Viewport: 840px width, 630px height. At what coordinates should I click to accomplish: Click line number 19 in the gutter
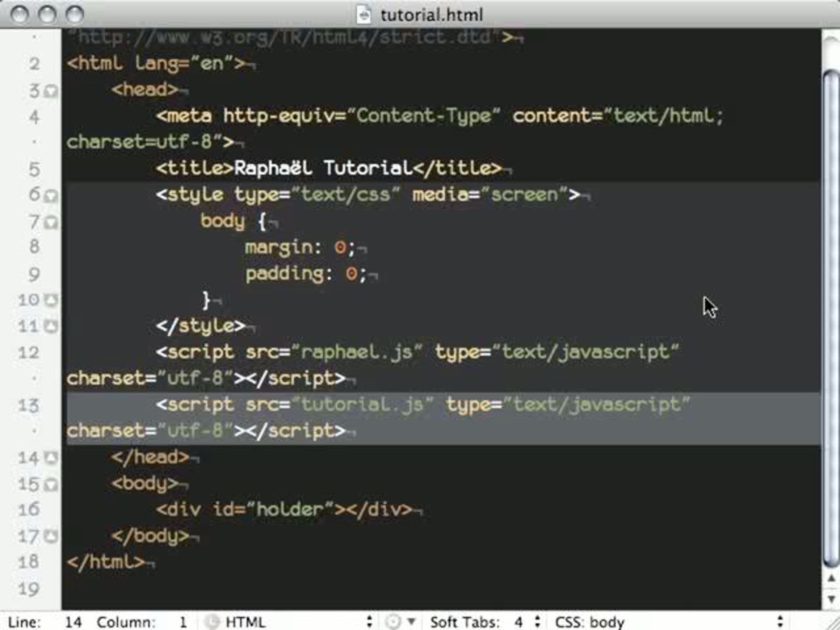point(29,589)
